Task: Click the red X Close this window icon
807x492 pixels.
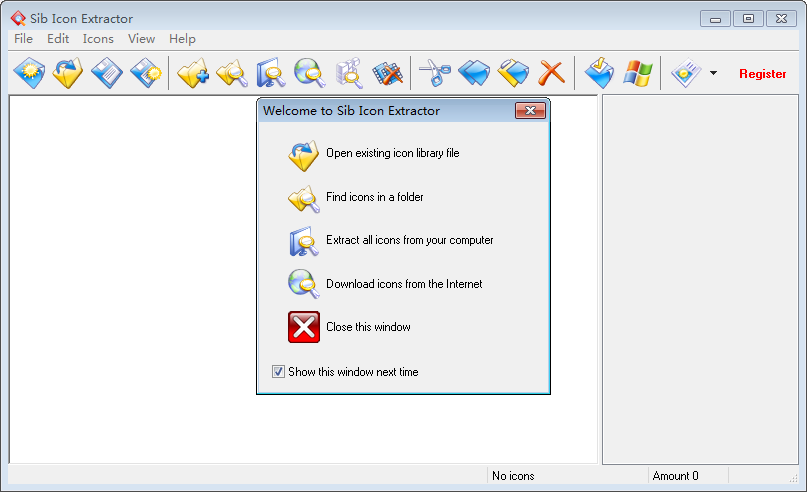Action: click(304, 327)
